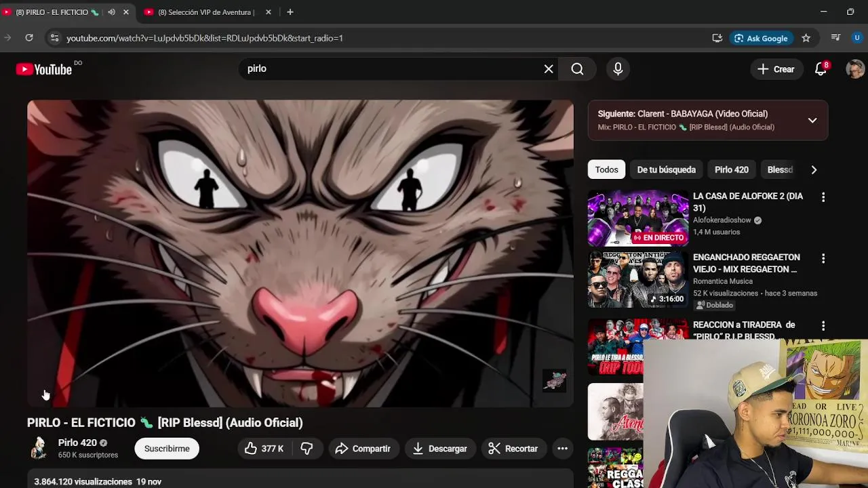Bookmark this page with the star

[806, 38]
